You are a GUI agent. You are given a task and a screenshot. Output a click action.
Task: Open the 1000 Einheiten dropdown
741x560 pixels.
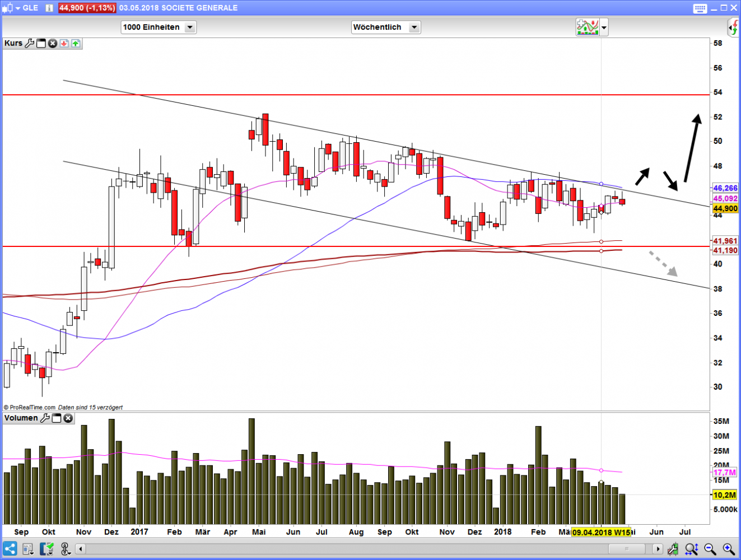(190, 27)
